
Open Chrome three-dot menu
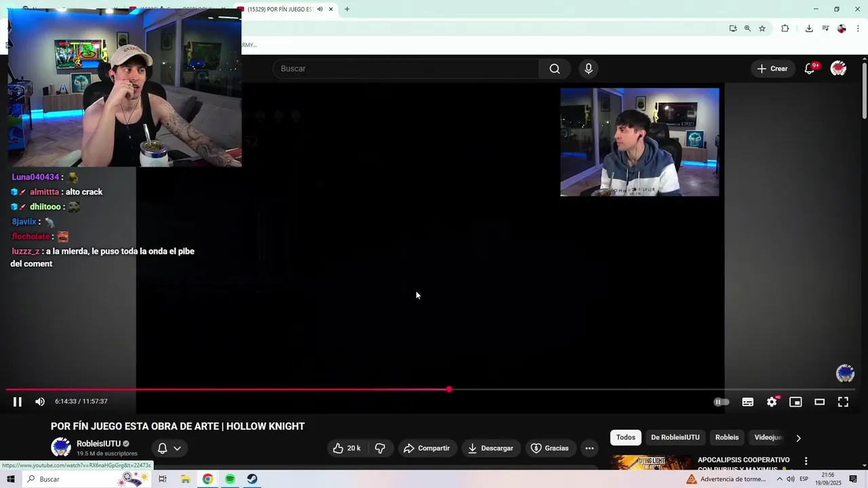coord(858,28)
